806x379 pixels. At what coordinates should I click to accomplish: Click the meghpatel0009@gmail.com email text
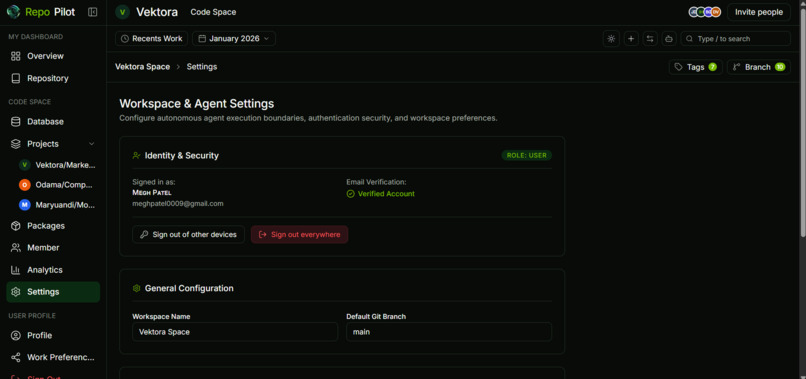[x=178, y=204]
